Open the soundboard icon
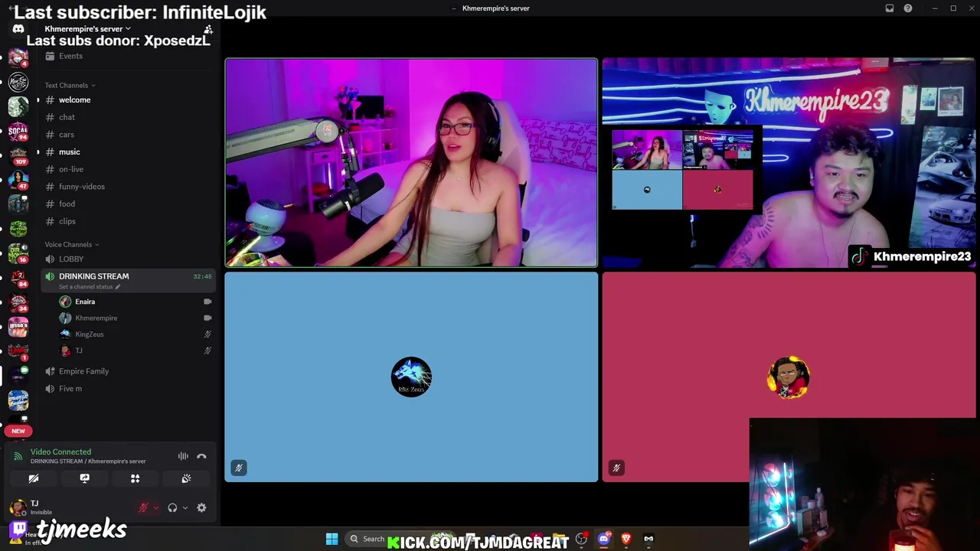980x551 pixels. click(185, 478)
